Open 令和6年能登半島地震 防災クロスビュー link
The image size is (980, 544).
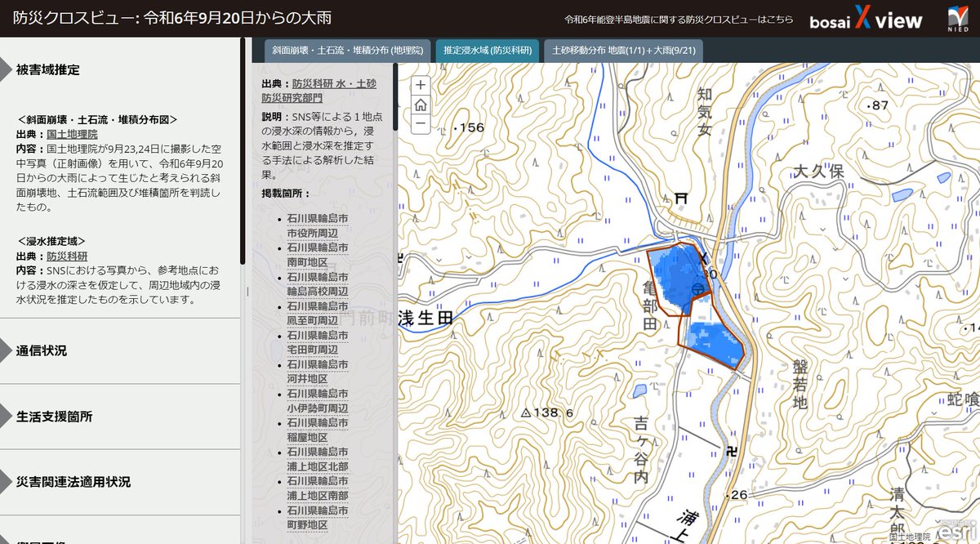[679, 20]
